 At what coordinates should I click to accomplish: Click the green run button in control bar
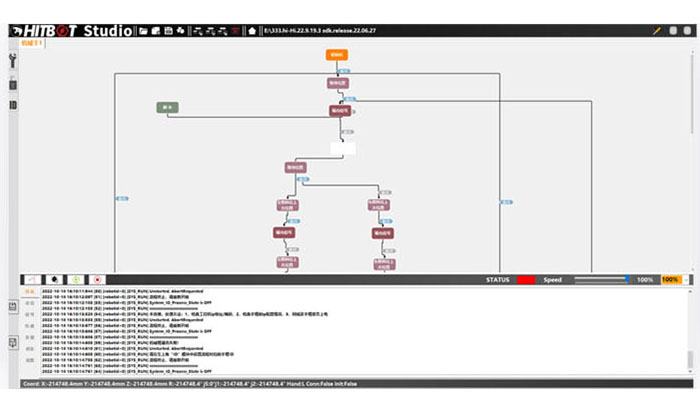(75, 280)
